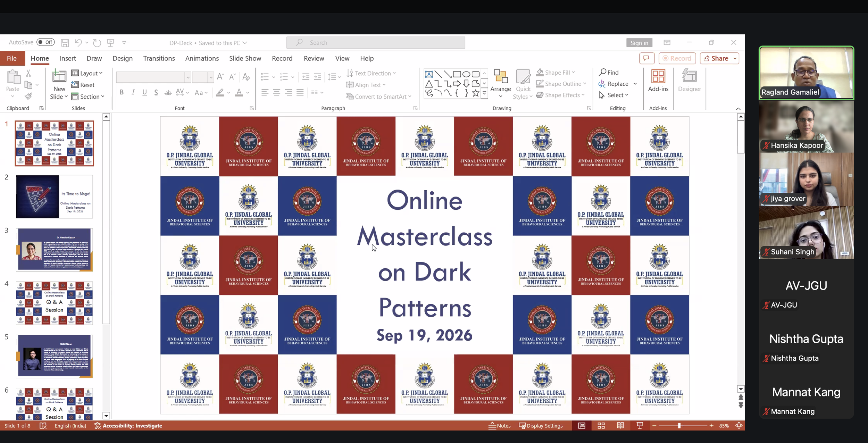Click the Undo arrow icon

[x=78, y=43]
